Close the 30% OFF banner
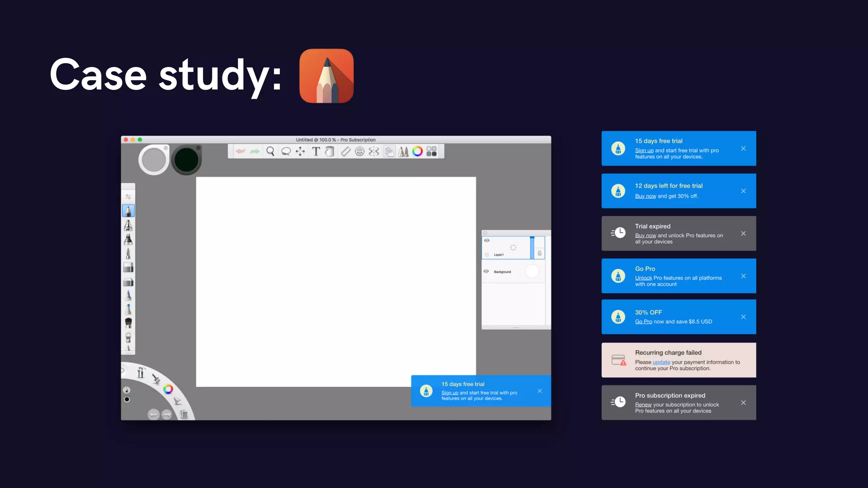 [743, 317]
